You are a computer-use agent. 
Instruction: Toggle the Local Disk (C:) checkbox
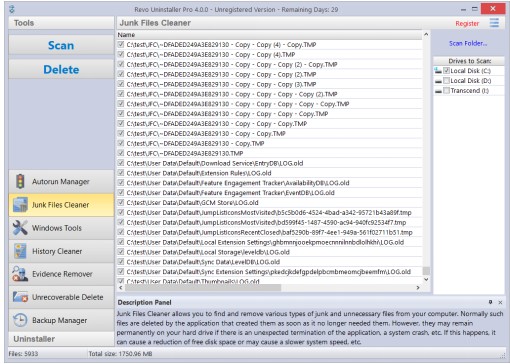click(446, 71)
